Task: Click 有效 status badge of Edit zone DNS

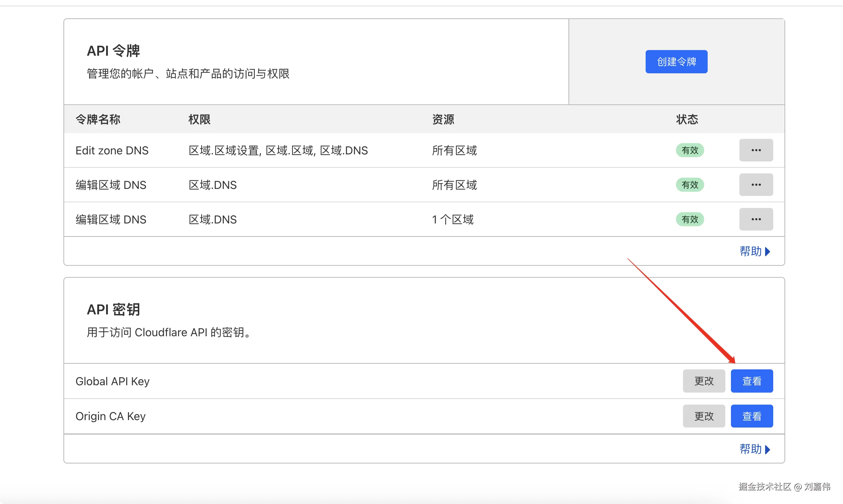Action: [x=689, y=150]
